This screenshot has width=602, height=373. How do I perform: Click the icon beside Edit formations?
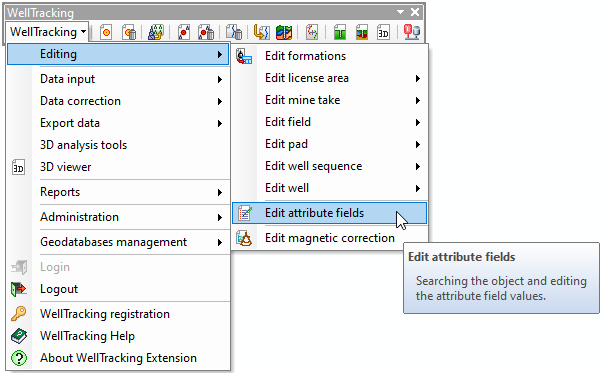click(x=244, y=56)
